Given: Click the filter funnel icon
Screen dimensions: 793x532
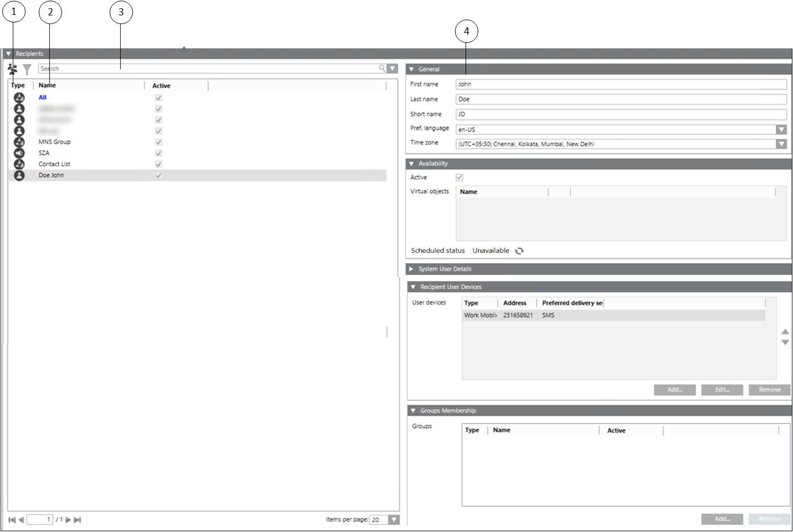Looking at the screenshot, I should [x=27, y=69].
